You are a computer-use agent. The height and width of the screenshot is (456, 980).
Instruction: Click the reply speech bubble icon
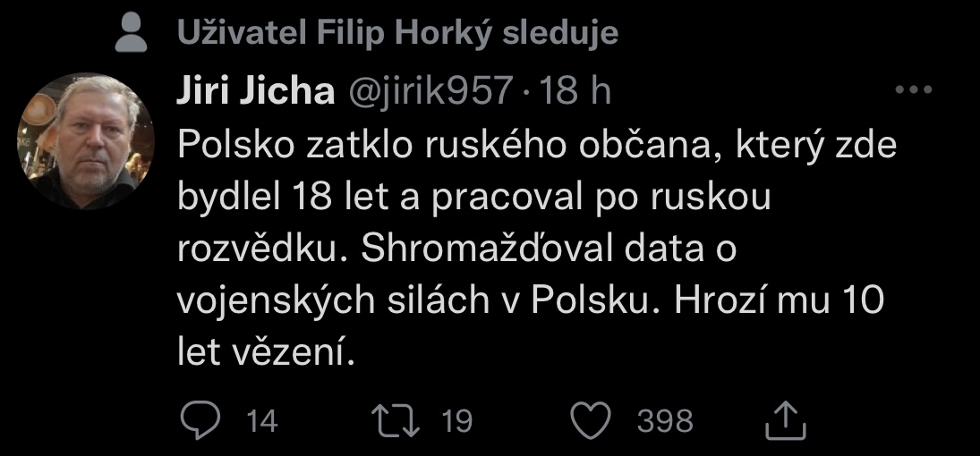[x=194, y=420]
